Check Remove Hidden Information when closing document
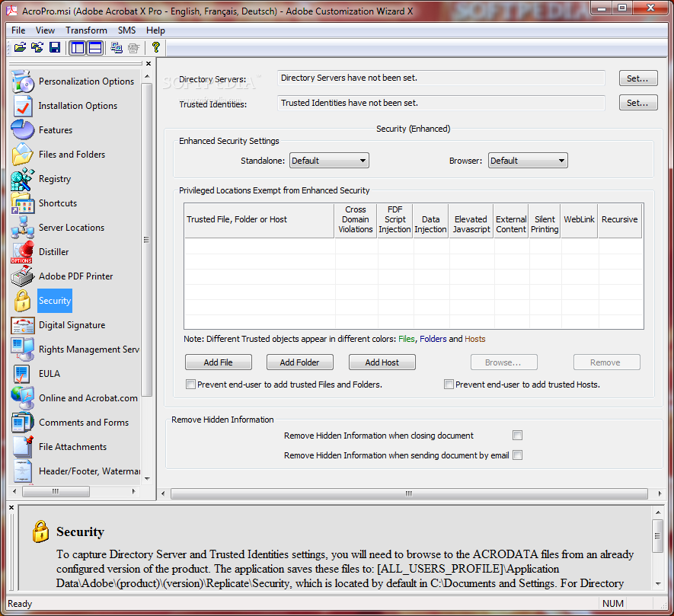This screenshot has width=674, height=616. coord(518,436)
